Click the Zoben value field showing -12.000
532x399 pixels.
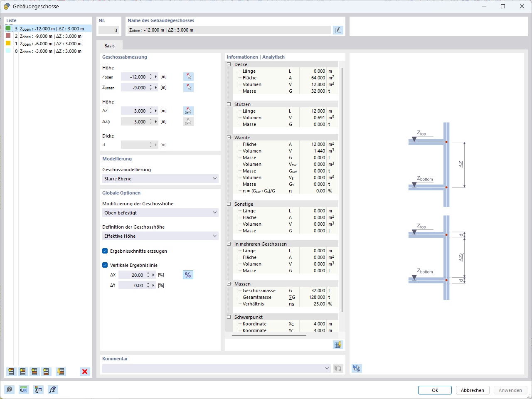coord(134,77)
